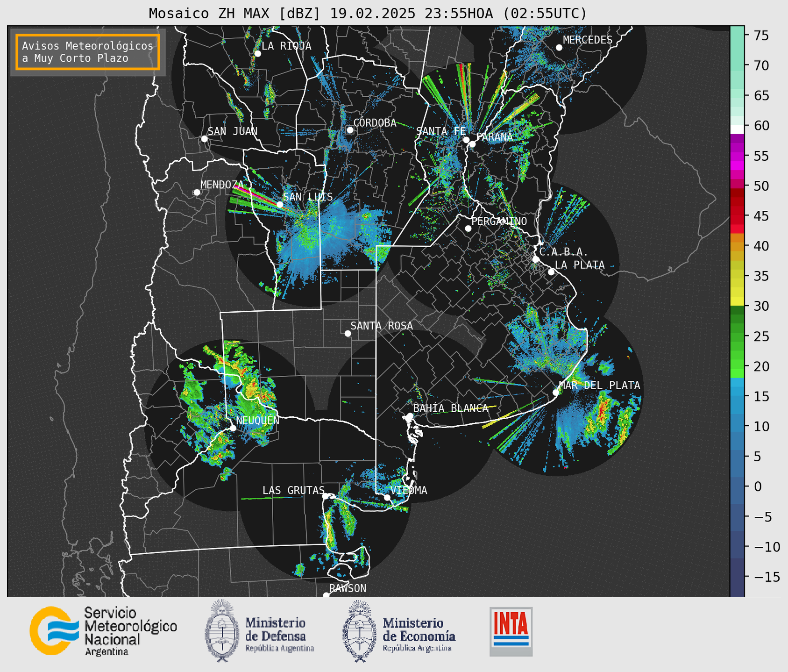Click the SAN LUIS city marker dot

point(280,205)
